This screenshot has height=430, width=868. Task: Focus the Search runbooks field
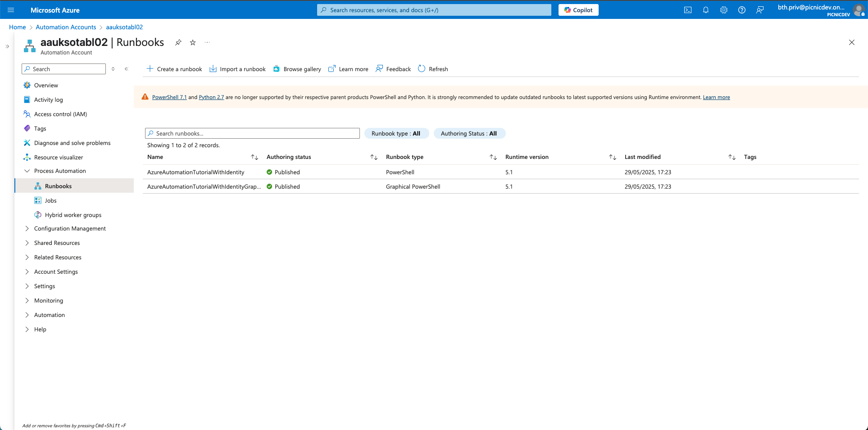click(252, 133)
